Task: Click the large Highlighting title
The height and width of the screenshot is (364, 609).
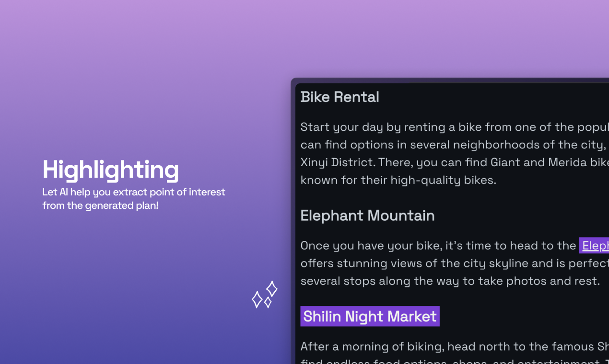Action: pos(111,170)
